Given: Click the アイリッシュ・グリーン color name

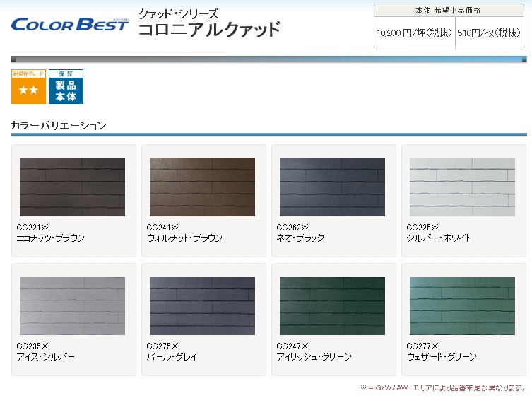Looking at the screenshot, I should click(x=314, y=357).
